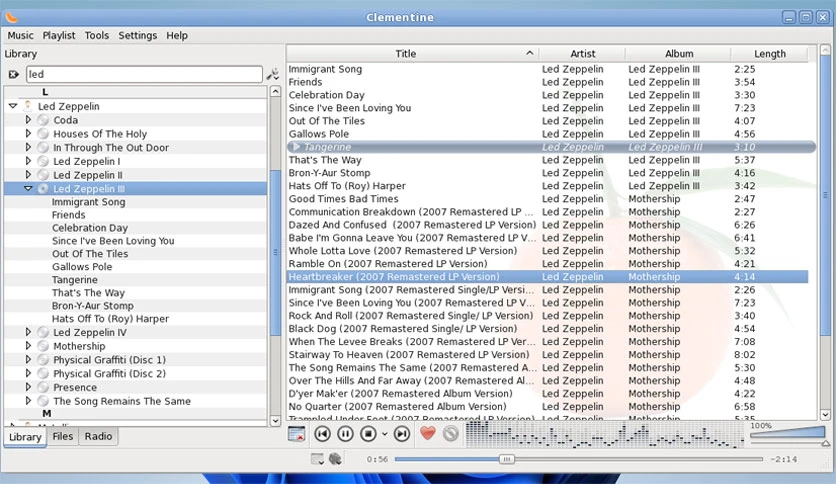Viewport: 836px width, 484px height.
Task: Expand the Led Zeppelin IV album
Action: (x=28, y=332)
